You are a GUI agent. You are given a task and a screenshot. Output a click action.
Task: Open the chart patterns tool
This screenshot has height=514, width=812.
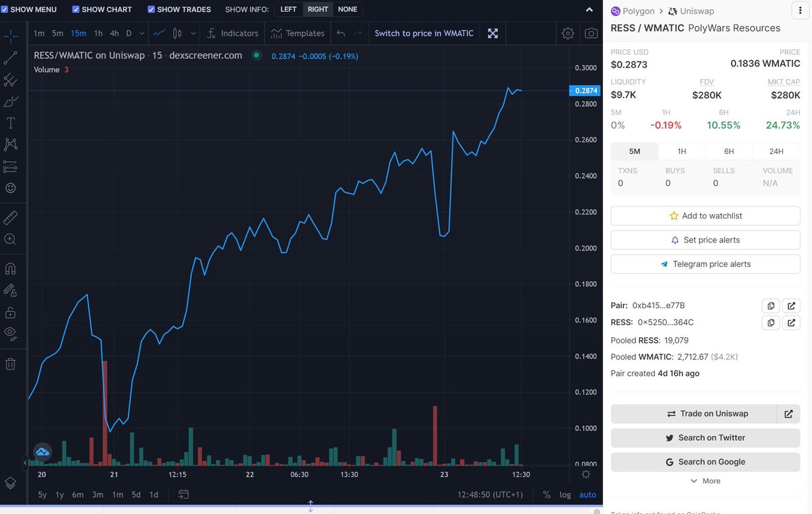11,144
